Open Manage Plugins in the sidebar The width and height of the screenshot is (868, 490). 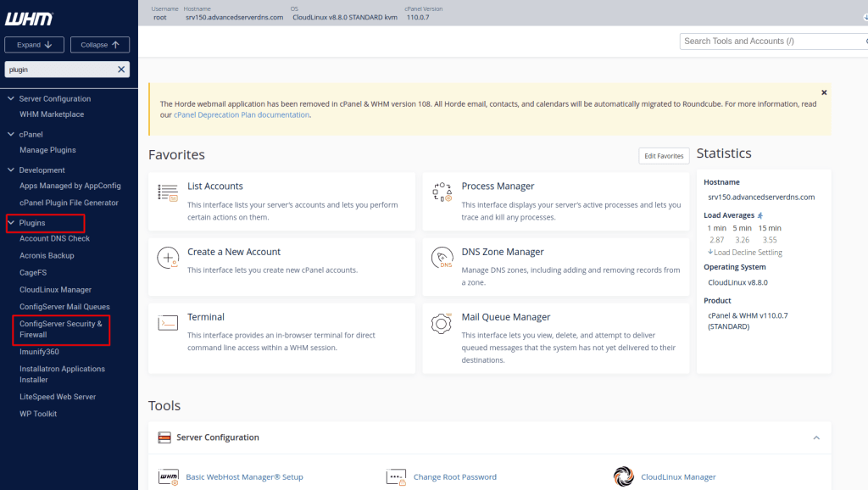tap(47, 150)
